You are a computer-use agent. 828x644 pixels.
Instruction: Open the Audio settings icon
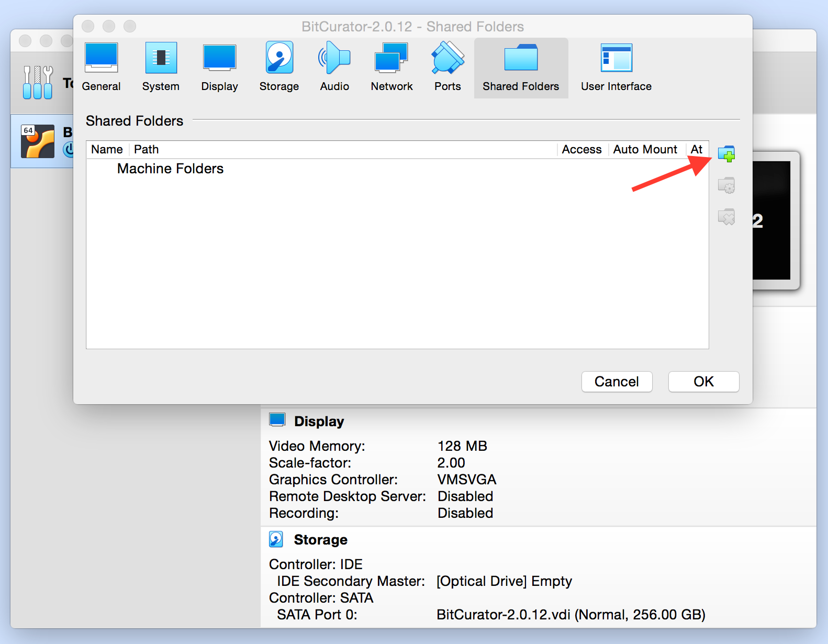click(334, 58)
